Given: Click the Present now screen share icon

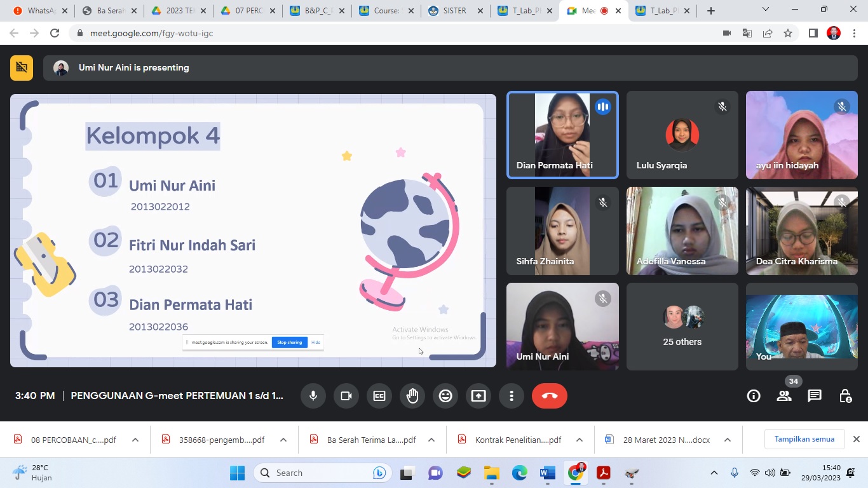Looking at the screenshot, I should 478,396.
